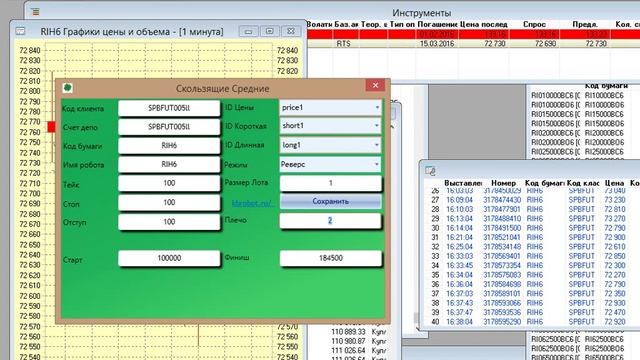Open the ID Цены dropdown showing price1
The width and height of the screenshot is (640, 360).
pos(330,108)
